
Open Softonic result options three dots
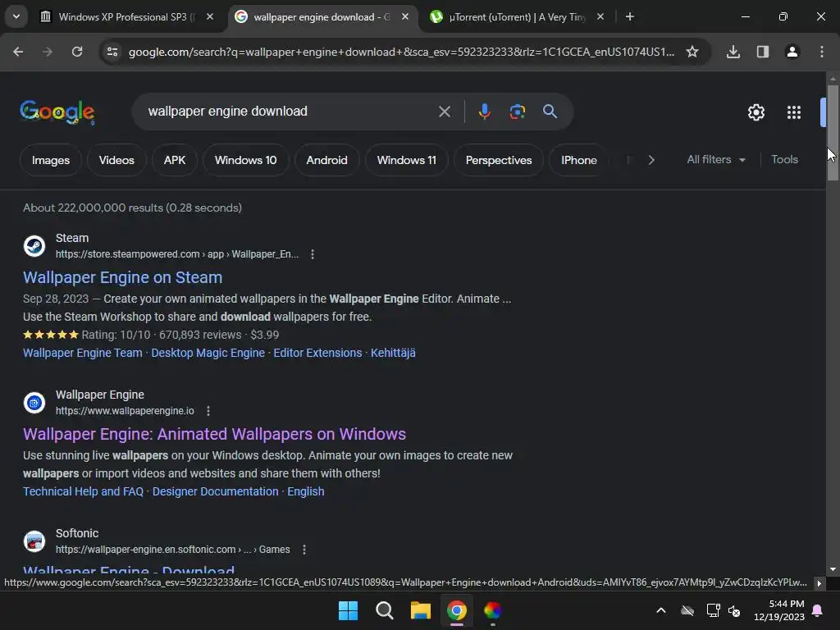tap(304, 550)
